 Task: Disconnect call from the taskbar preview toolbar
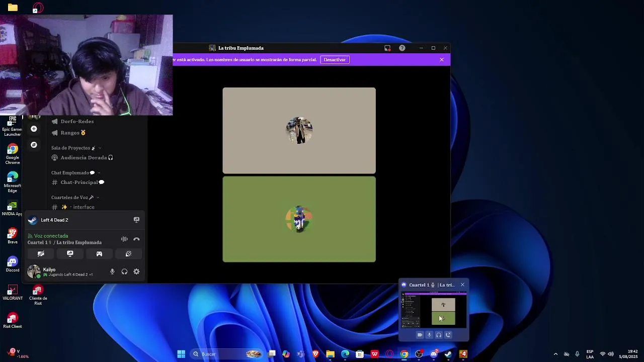[448, 335]
